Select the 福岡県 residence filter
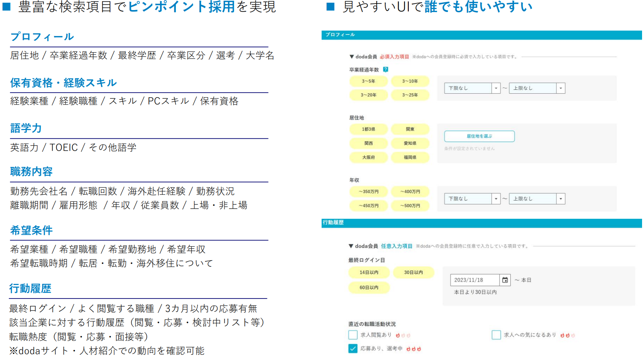The height and width of the screenshot is (357, 644). point(410,158)
